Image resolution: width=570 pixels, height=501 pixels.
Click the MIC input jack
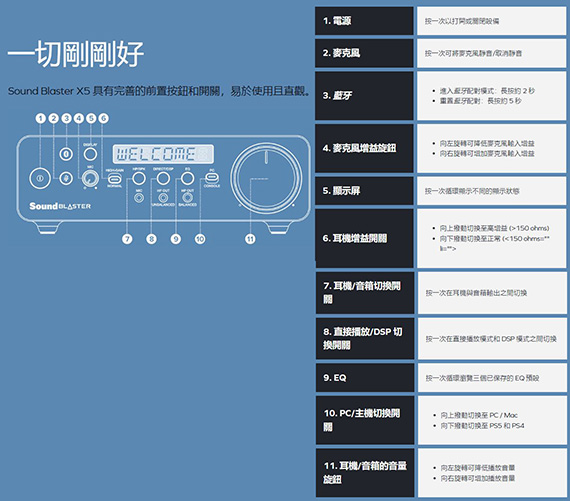coord(139,198)
